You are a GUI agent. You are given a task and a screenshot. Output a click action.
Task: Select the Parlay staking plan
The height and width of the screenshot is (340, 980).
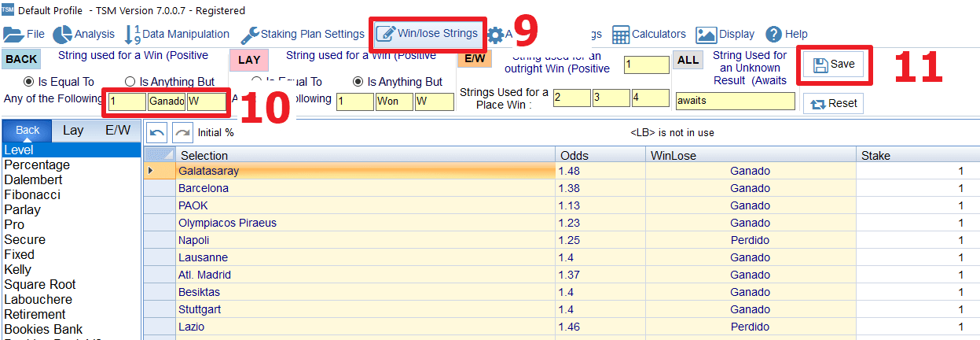pyautogui.click(x=71, y=209)
